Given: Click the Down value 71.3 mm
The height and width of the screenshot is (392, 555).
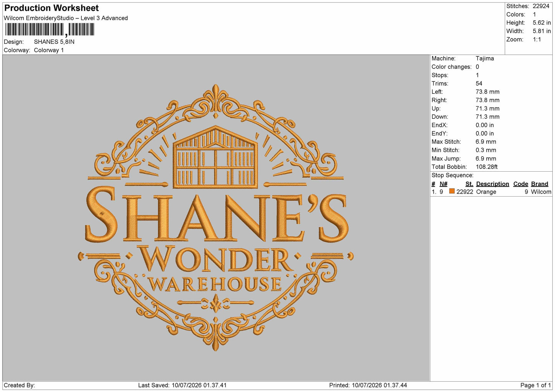Looking at the screenshot, I should [487, 117].
